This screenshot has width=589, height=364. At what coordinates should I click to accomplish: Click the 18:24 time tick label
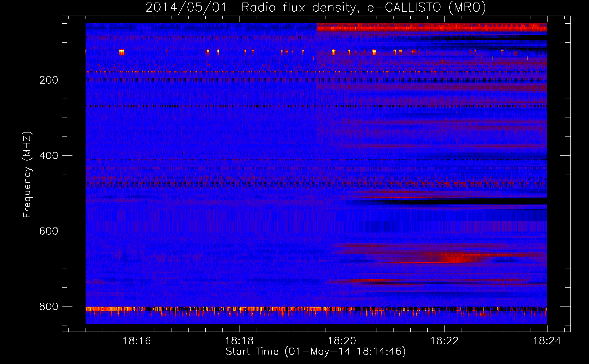[x=547, y=341]
